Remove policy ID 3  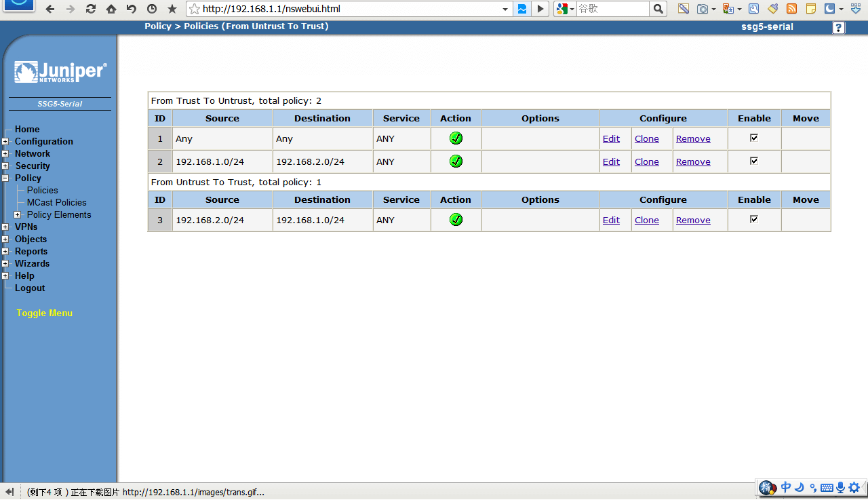(x=693, y=220)
